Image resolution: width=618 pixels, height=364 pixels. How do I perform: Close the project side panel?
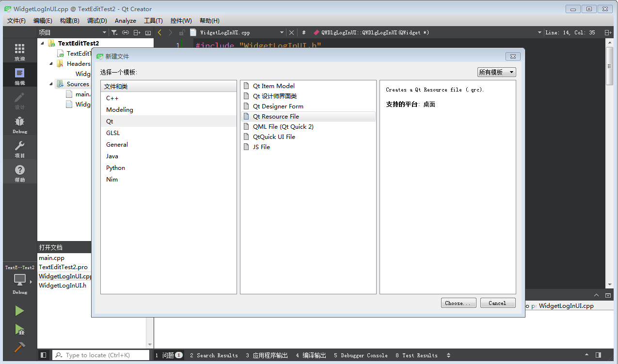(x=148, y=32)
